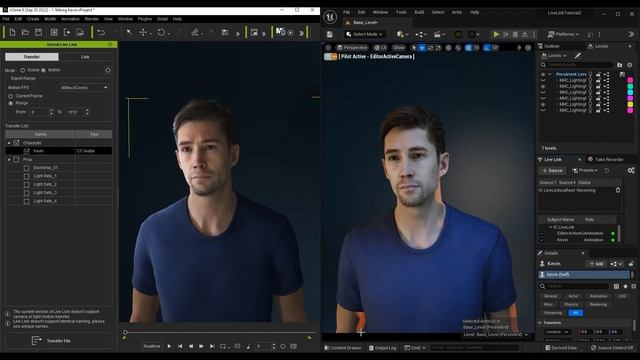640x360 pixels.
Task: Click property matrix table icon in Details
Action: [x=616, y=287]
